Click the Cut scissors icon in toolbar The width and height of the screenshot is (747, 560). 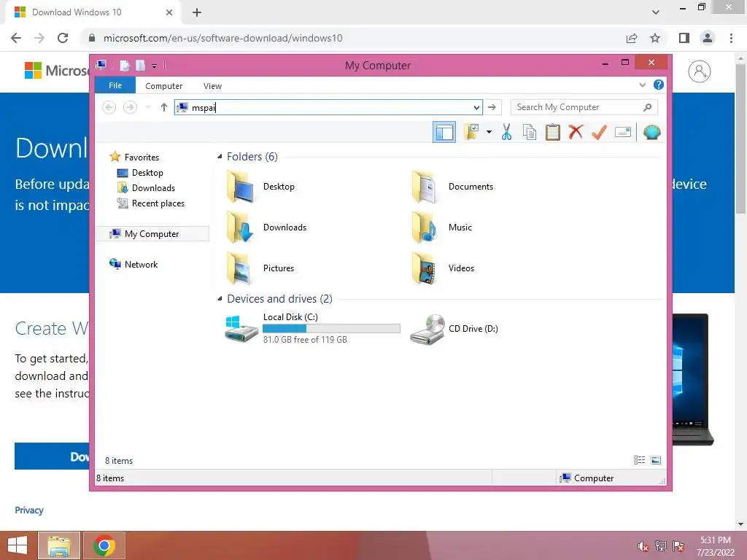click(506, 133)
